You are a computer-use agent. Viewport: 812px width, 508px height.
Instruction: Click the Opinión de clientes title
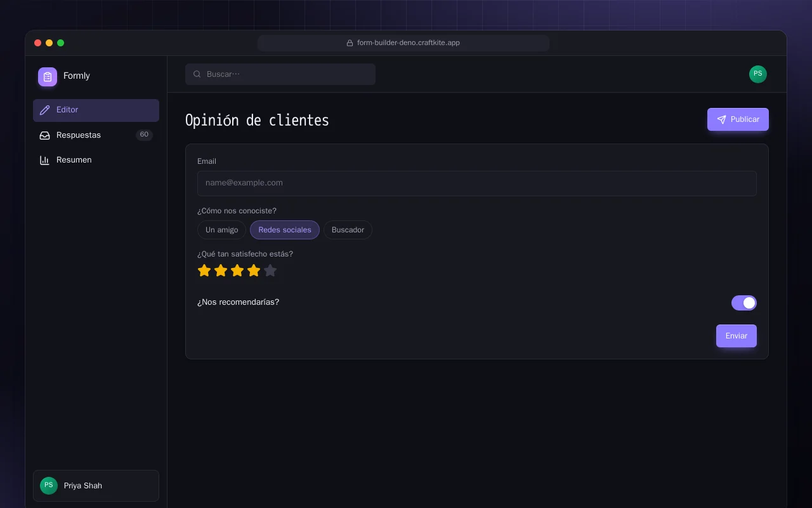257,121
